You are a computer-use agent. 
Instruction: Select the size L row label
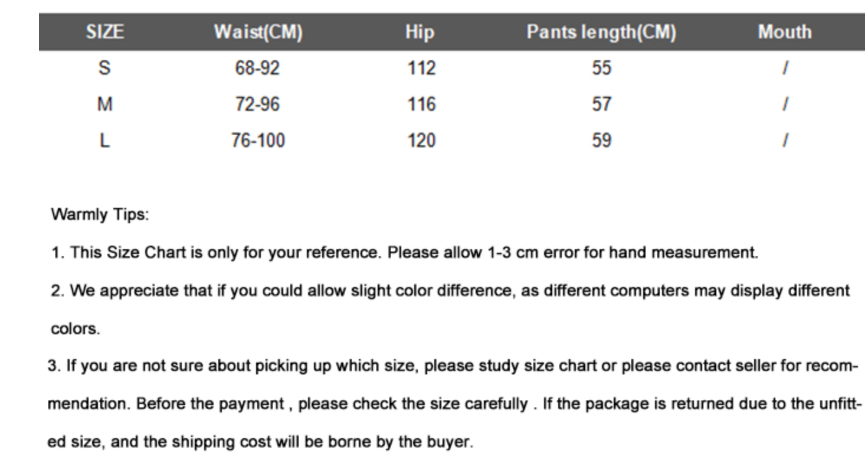click(x=104, y=141)
